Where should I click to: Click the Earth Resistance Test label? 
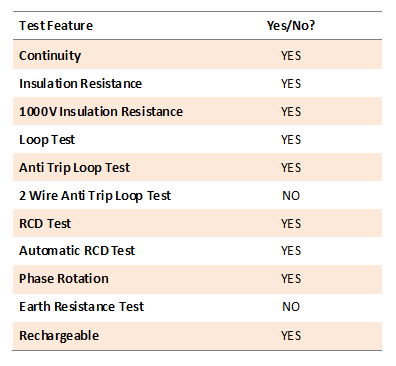pos(81,306)
